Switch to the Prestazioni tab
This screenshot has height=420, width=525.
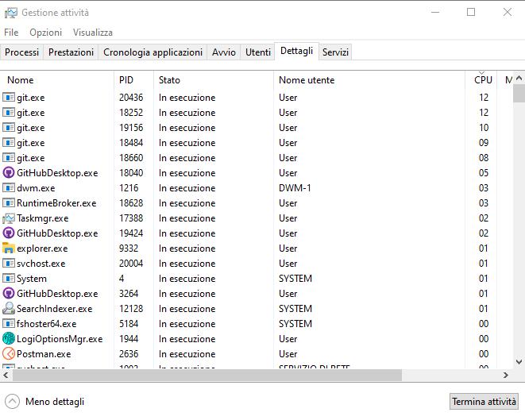71,52
